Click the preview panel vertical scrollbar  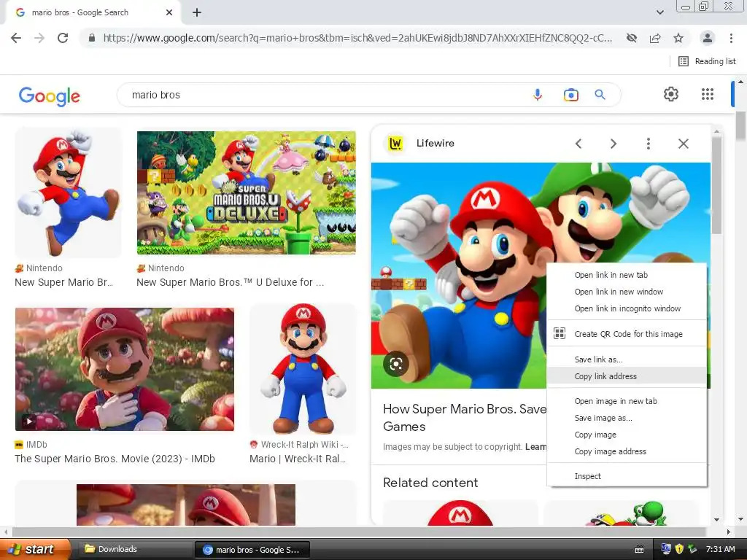point(716,186)
